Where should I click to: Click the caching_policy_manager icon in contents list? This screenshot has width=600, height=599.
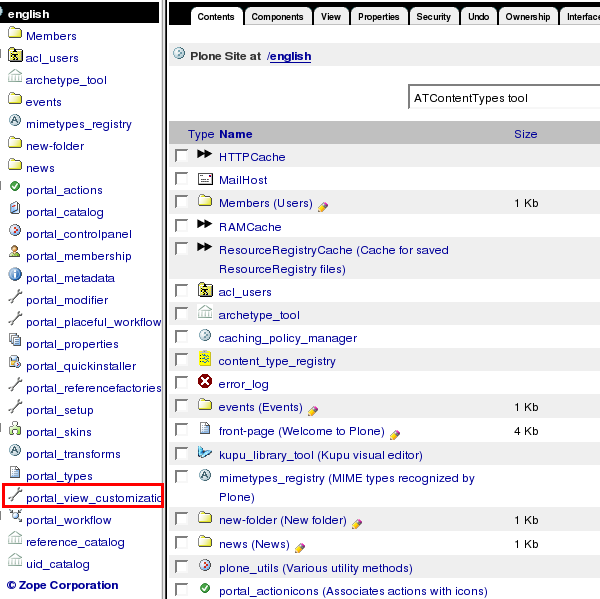tap(205, 335)
